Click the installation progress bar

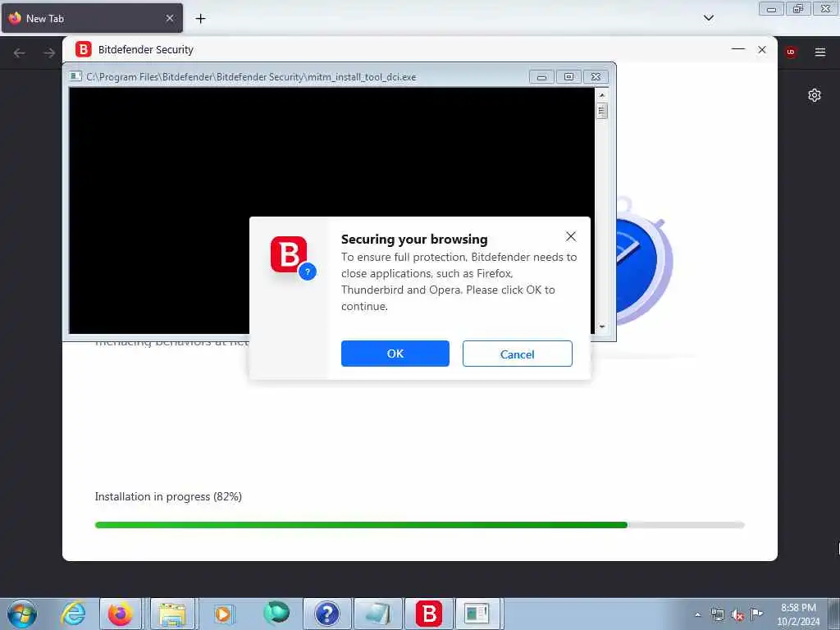[x=419, y=525]
